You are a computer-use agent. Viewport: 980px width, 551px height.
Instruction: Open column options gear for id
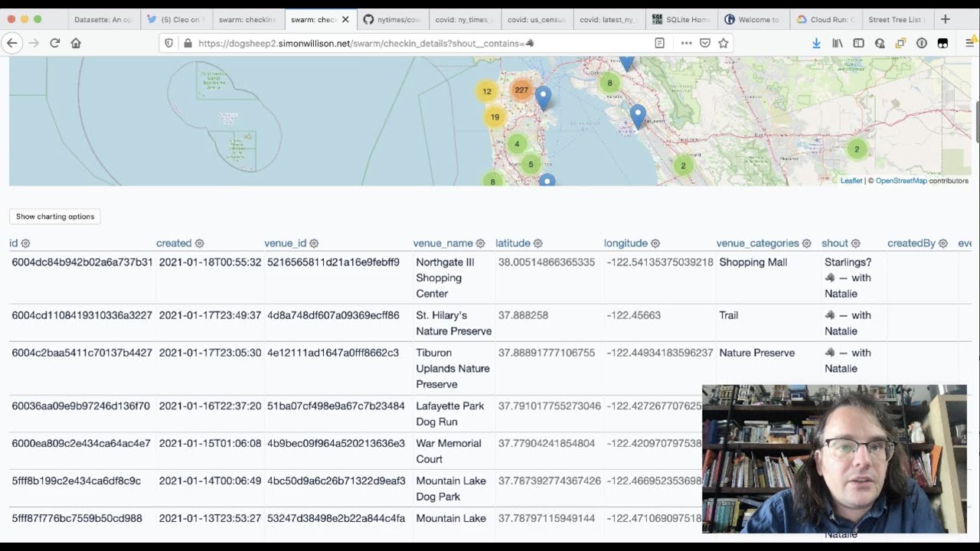coord(25,243)
